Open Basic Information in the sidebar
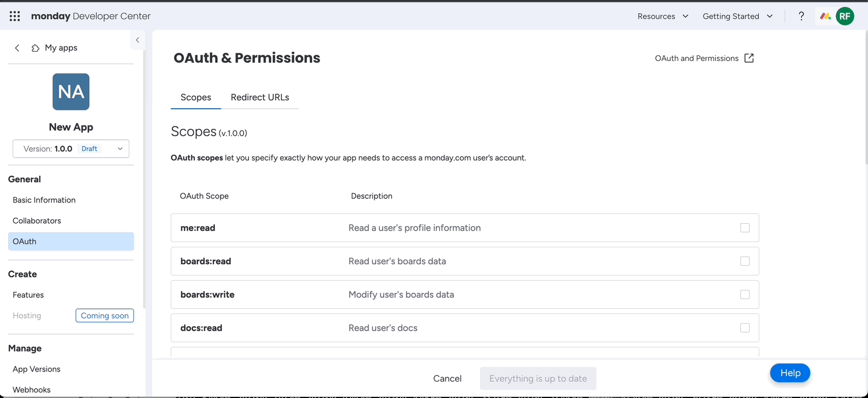The image size is (868, 398). point(44,200)
